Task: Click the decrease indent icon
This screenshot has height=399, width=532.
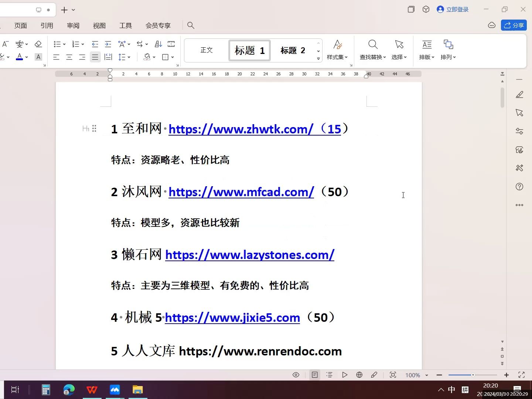Action: (x=95, y=44)
